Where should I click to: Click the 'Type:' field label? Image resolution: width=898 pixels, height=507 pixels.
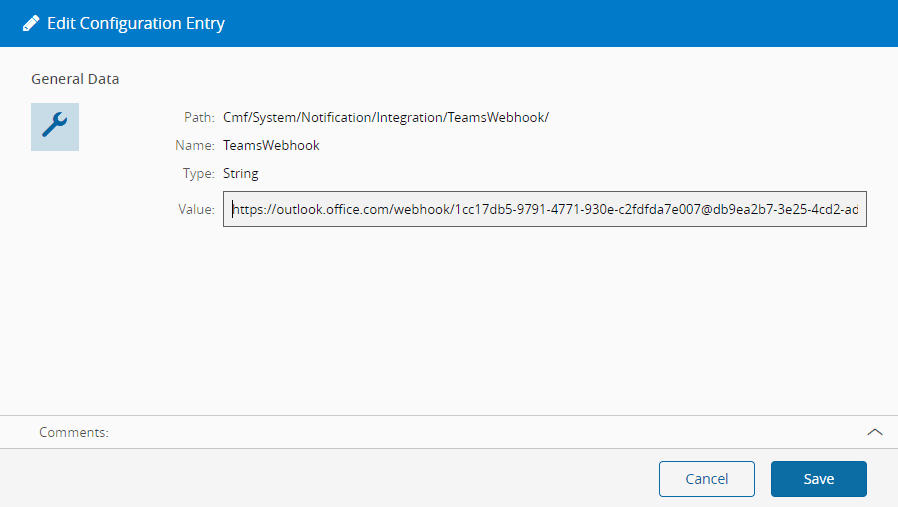tap(198, 174)
